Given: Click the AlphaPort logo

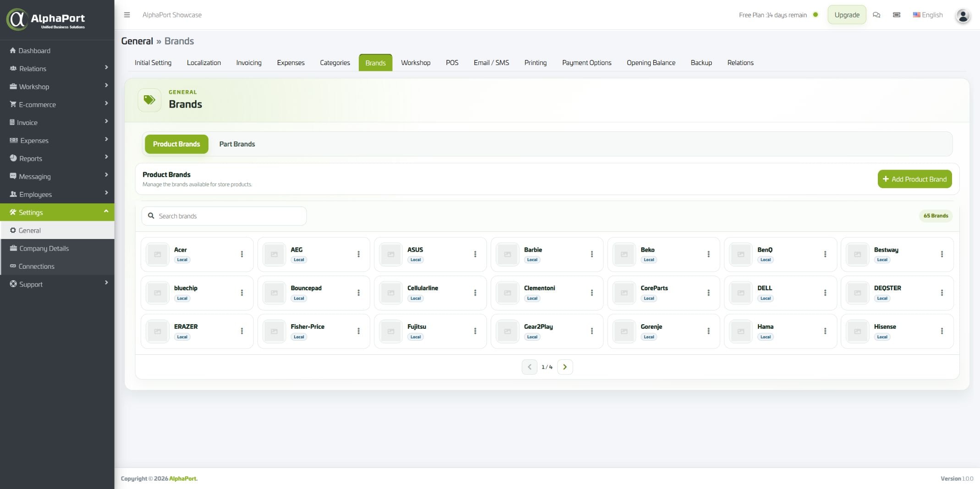Looking at the screenshot, I should 46,19.
